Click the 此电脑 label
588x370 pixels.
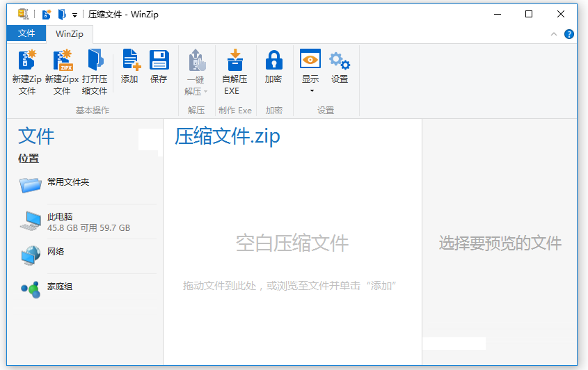click(60, 217)
